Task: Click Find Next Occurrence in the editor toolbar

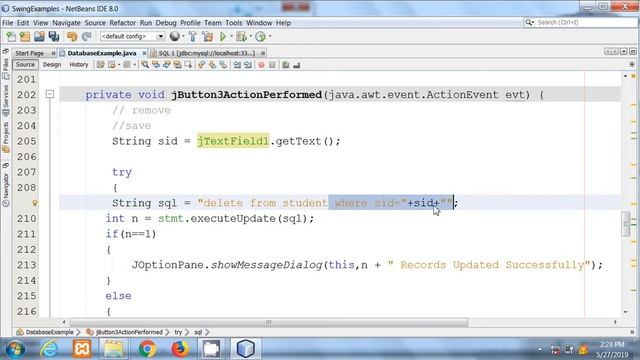Action: tap(167, 64)
